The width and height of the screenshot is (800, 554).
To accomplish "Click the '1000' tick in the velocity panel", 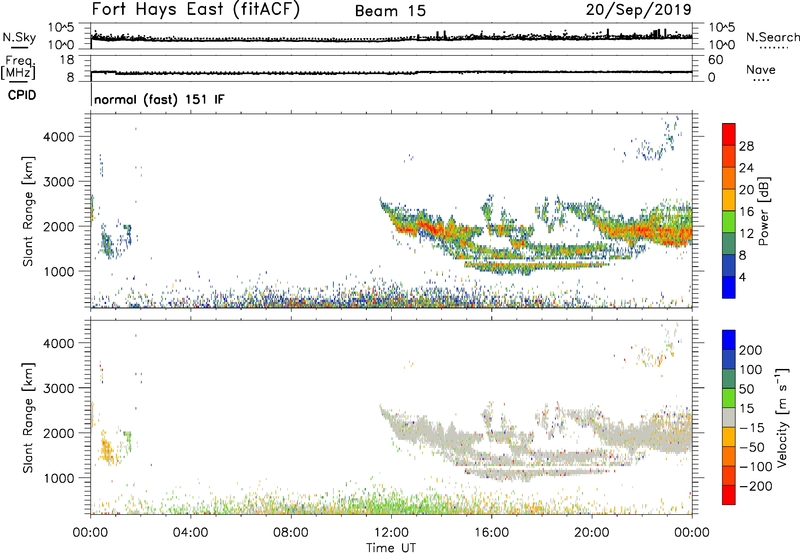I will click(x=58, y=478).
